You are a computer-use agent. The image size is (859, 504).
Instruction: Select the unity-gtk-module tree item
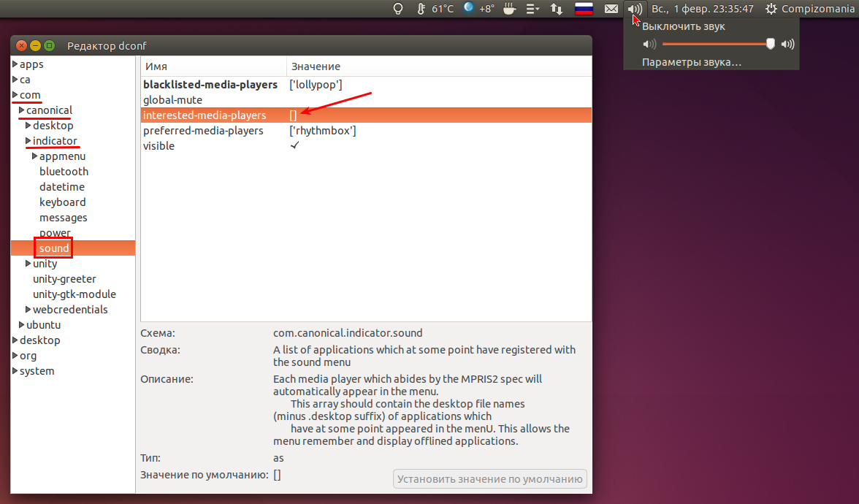74,294
